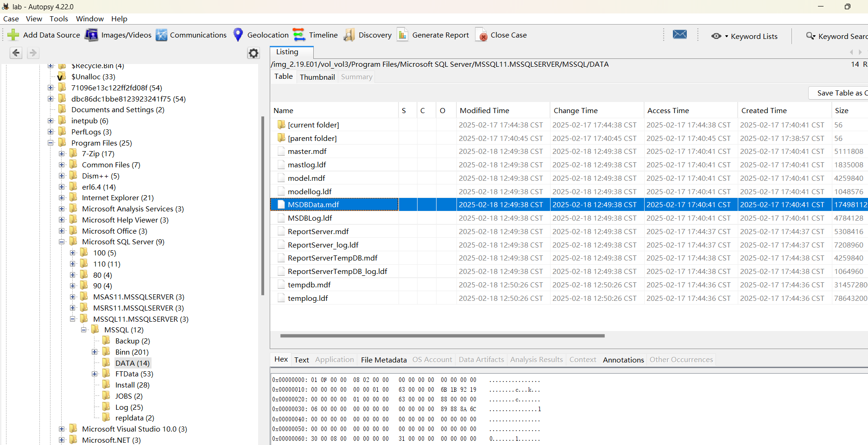
Task: Open Images/Videos viewer icon
Action: (x=92, y=35)
